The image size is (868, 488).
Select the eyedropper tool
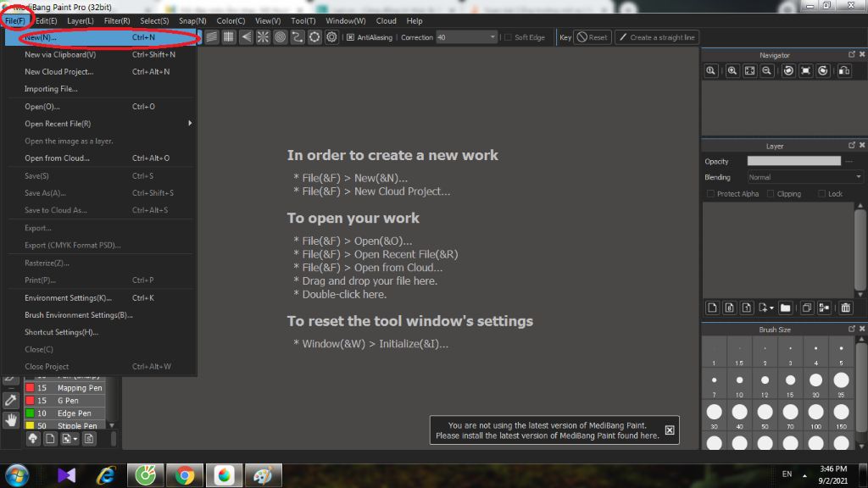[x=10, y=400]
